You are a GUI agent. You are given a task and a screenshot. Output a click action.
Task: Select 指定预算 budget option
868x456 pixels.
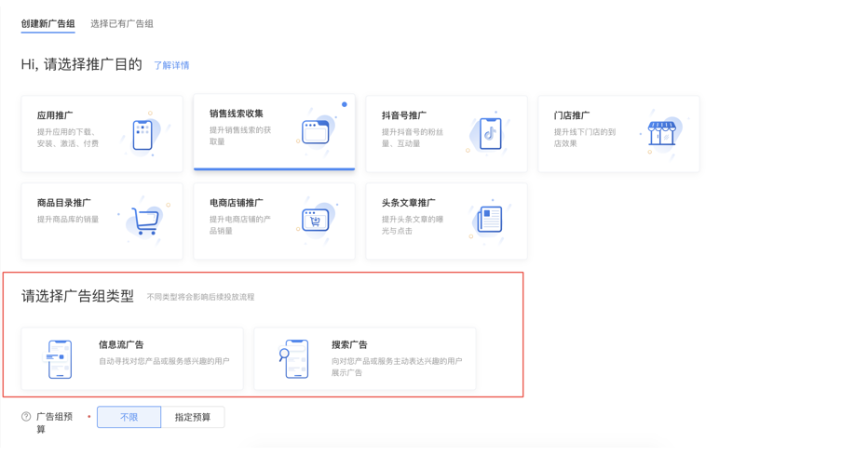tap(193, 417)
